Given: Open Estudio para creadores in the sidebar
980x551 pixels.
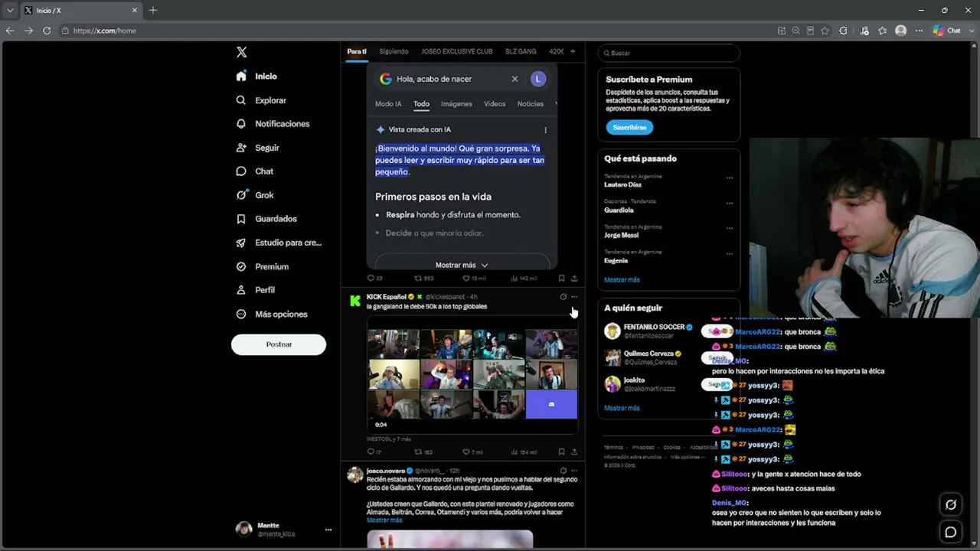Looking at the screenshot, I should (x=279, y=243).
